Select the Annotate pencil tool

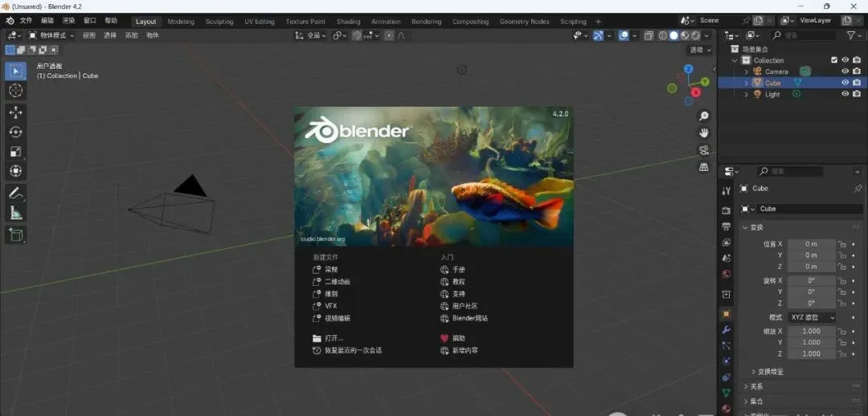pyautogui.click(x=15, y=193)
